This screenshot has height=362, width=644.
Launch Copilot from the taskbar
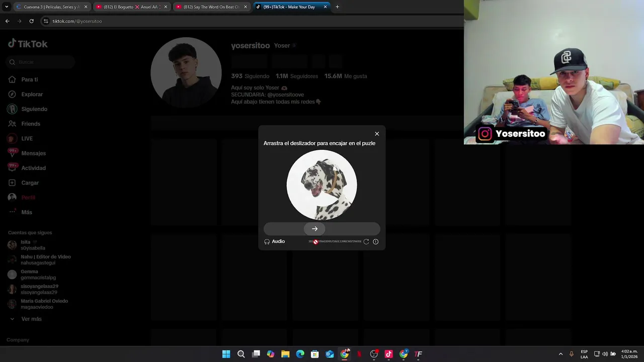271,354
